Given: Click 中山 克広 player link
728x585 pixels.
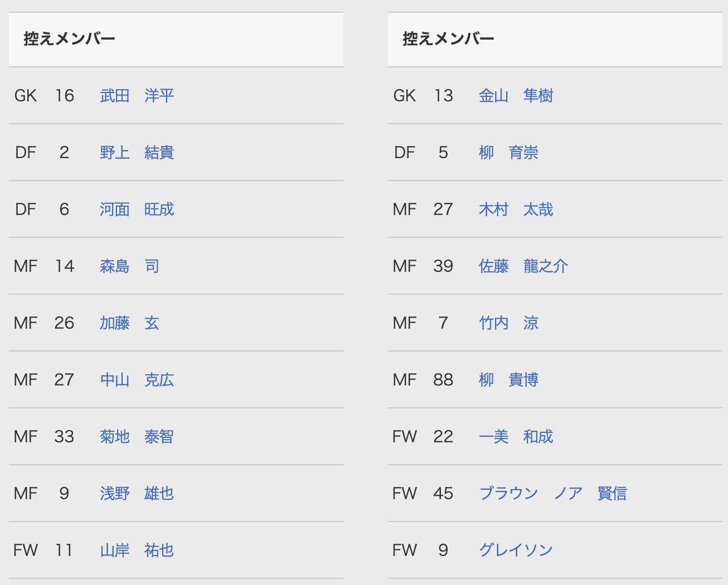Looking at the screenshot, I should [137, 380].
